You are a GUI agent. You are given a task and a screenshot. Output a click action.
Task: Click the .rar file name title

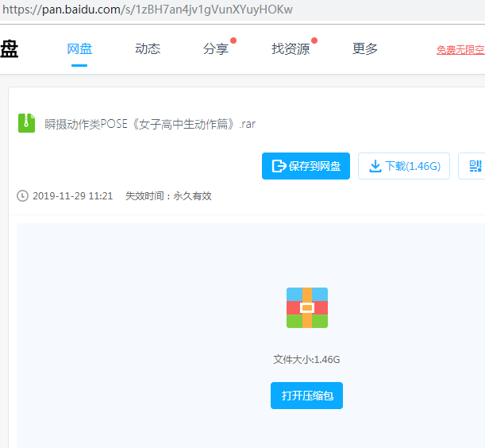tap(150, 124)
